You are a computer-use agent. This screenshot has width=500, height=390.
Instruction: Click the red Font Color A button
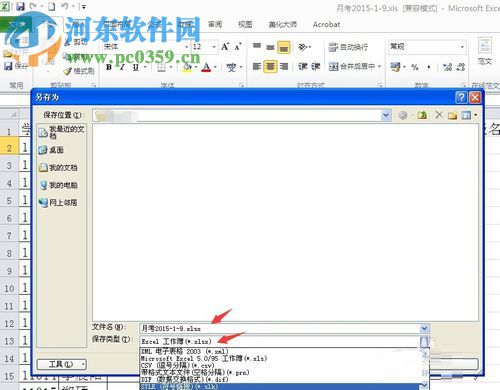[207, 67]
